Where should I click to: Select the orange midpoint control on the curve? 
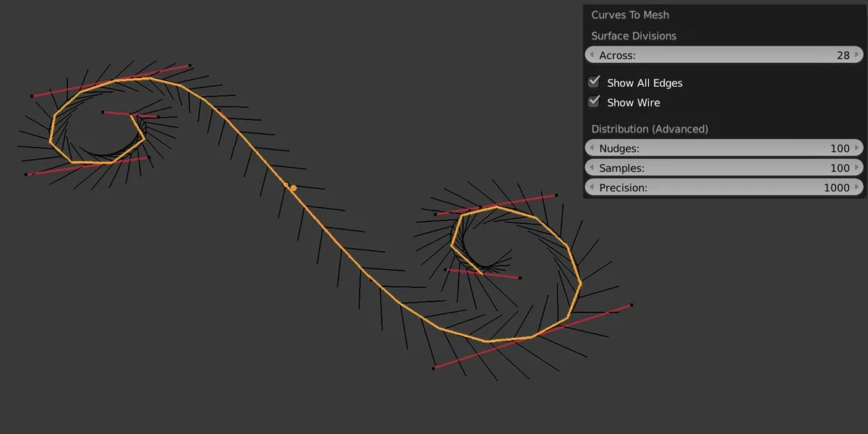point(293,187)
